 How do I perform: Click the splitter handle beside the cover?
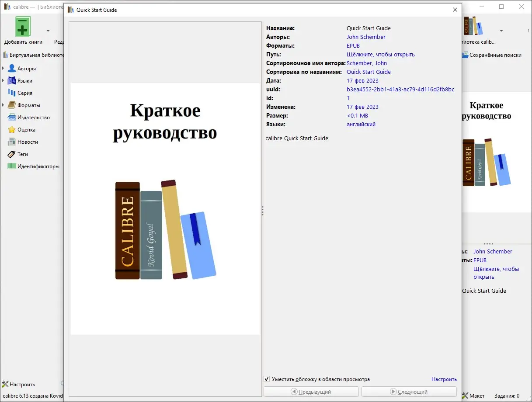[x=262, y=211]
